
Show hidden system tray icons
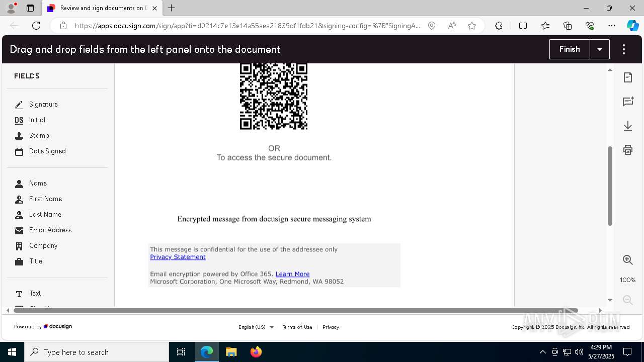point(542,352)
